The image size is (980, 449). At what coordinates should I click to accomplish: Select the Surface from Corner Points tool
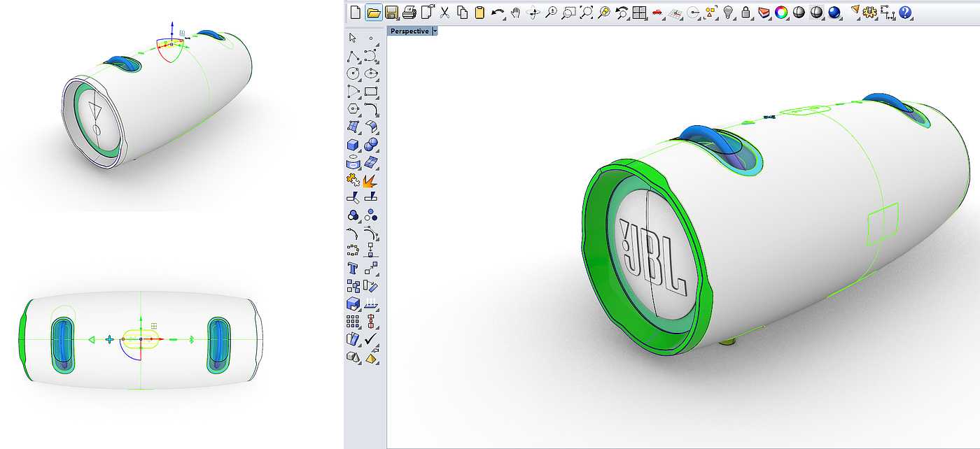[353, 126]
